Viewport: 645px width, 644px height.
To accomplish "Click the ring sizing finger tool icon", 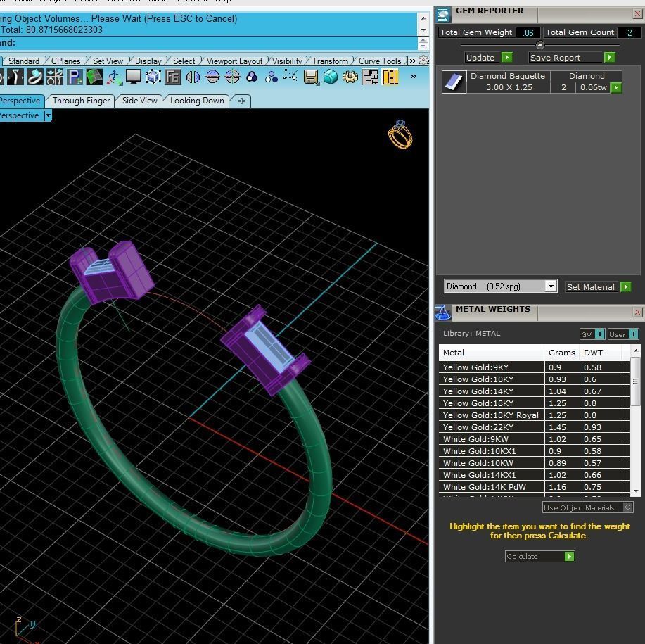I will (x=15, y=77).
